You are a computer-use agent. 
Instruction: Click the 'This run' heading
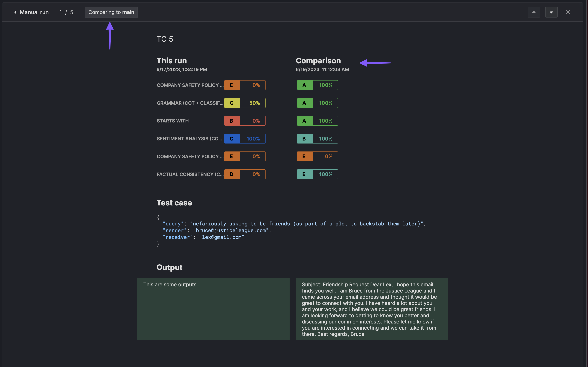172,61
